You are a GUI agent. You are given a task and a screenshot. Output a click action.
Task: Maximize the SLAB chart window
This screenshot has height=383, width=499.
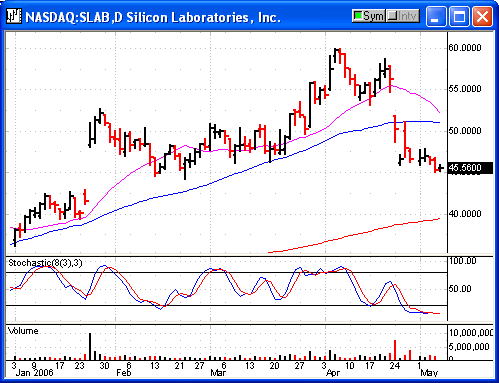point(459,17)
